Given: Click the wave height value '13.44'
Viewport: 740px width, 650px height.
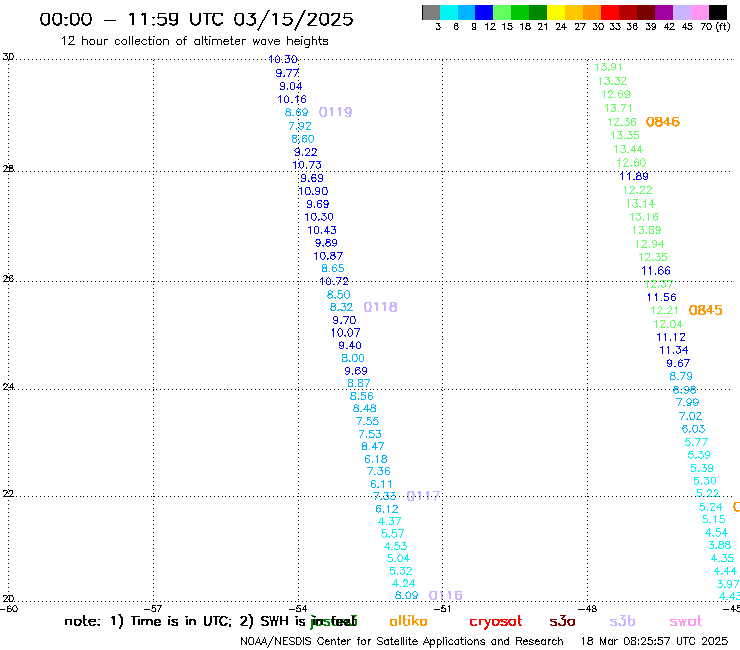Looking at the screenshot, I should click(x=628, y=149).
